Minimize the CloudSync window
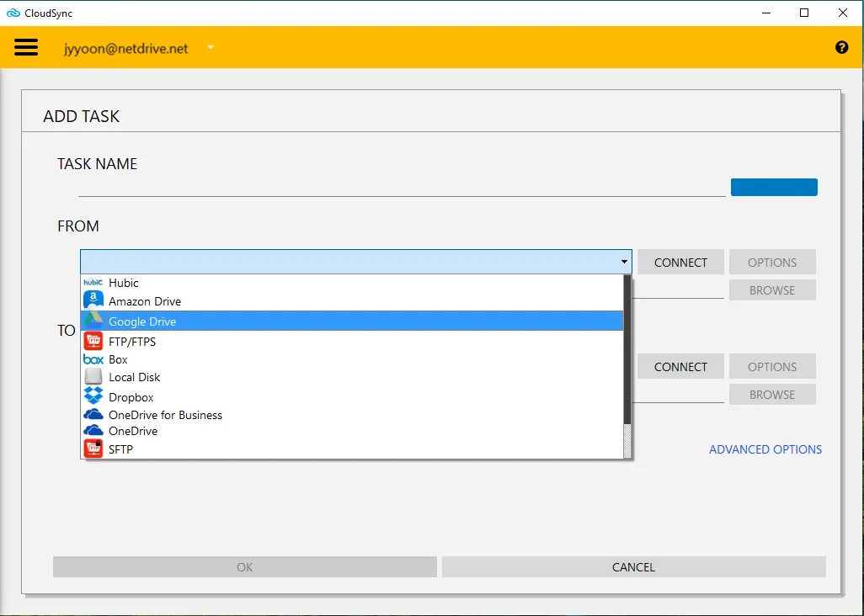 coord(766,13)
